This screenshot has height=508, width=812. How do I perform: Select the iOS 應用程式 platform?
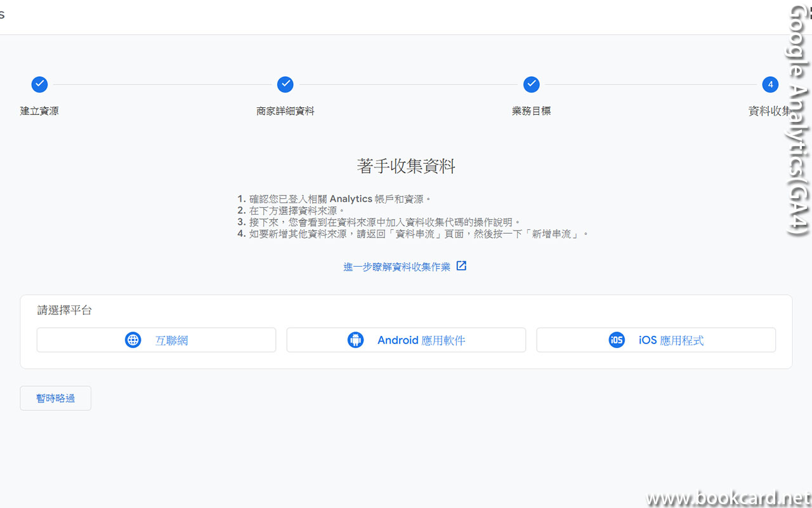pyautogui.click(x=656, y=340)
